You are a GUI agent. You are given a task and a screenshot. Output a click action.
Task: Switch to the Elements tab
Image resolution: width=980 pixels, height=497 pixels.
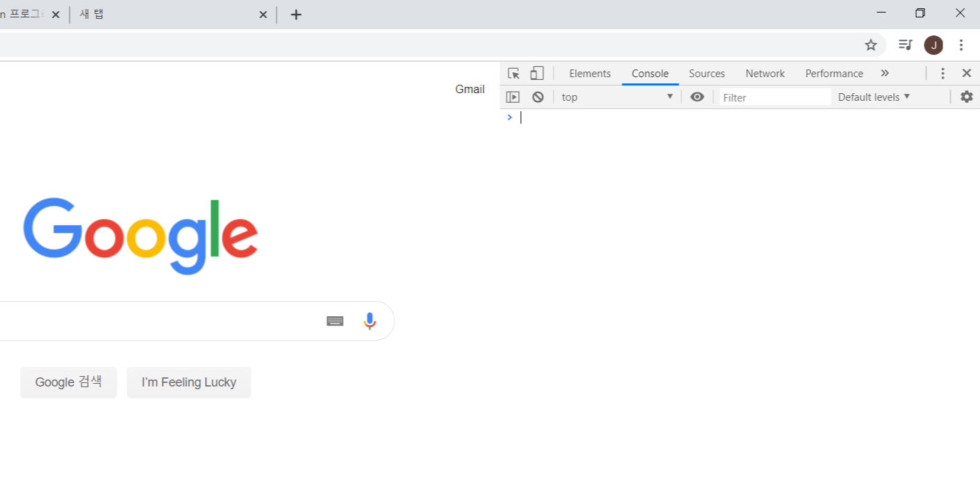[590, 74]
